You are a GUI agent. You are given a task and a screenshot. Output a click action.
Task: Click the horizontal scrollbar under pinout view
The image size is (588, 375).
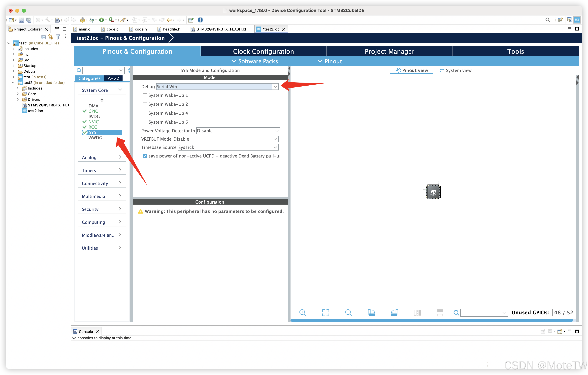click(432, 320)
